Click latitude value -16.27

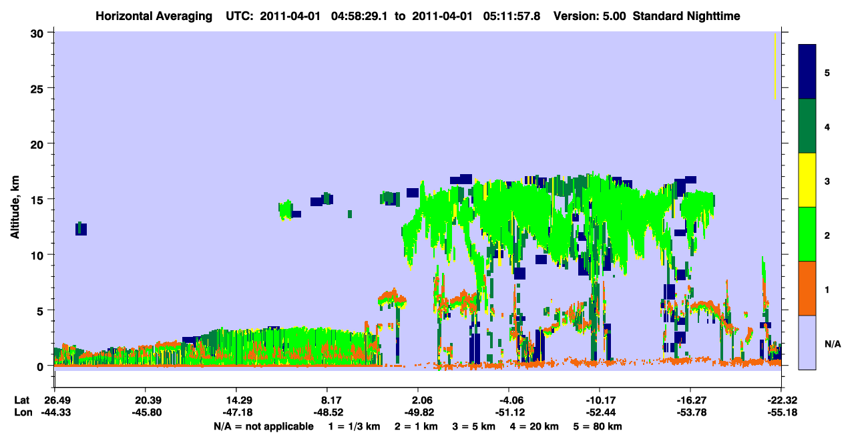click(690, 400)
